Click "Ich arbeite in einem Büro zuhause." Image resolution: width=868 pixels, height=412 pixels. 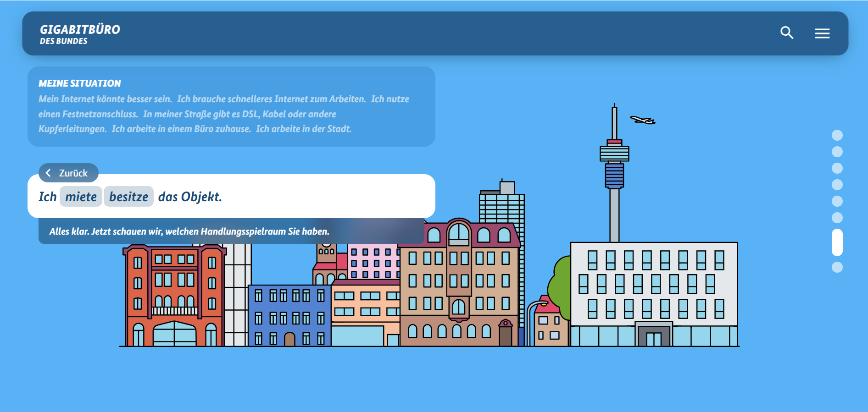[x=181, y=129]
